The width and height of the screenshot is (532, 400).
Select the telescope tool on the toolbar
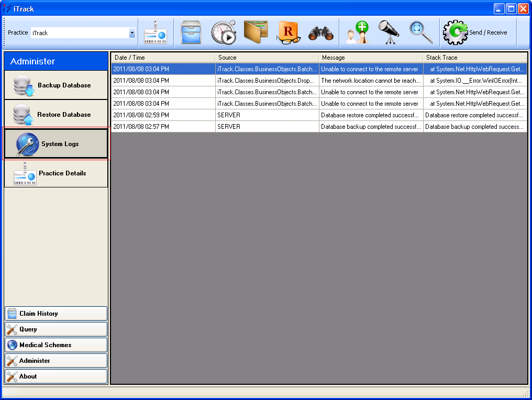[389, 32]
